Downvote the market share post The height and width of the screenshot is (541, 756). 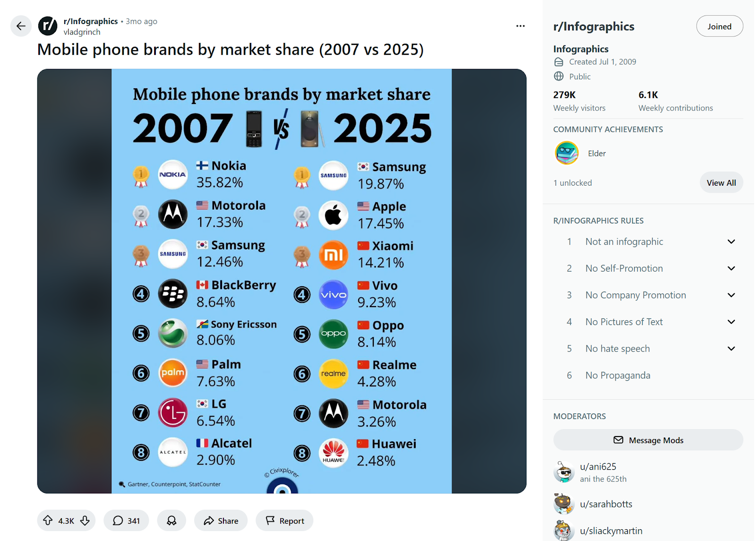point(85,521)
